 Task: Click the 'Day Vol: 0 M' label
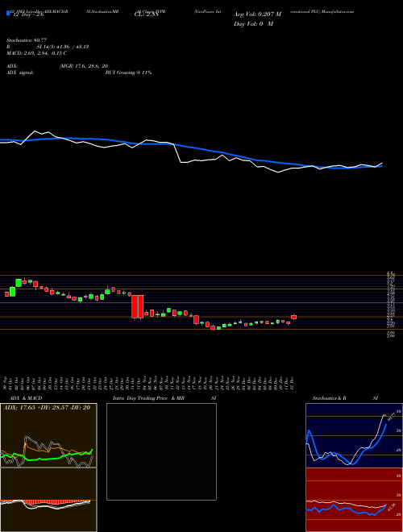point(253,24)
